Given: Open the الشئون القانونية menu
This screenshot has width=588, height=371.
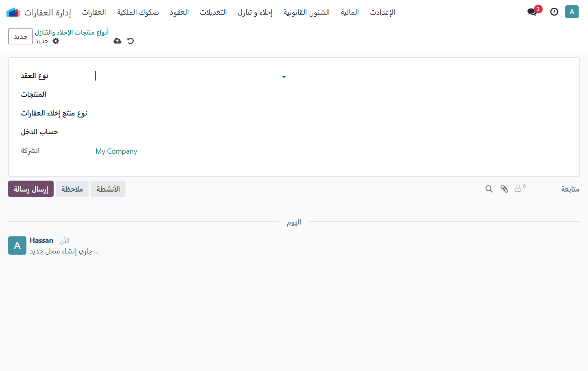Looking at the screenshot, I should click(307, 12).
